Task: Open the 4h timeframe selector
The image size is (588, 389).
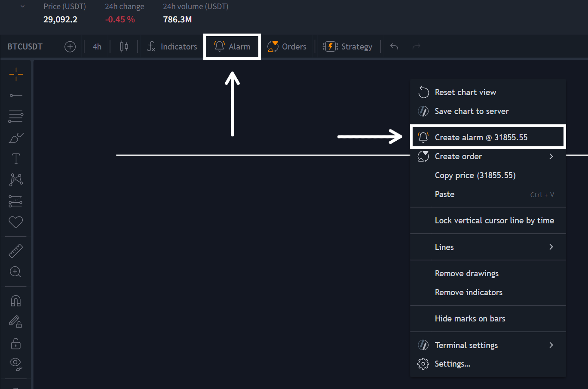Action: point(97,46)
